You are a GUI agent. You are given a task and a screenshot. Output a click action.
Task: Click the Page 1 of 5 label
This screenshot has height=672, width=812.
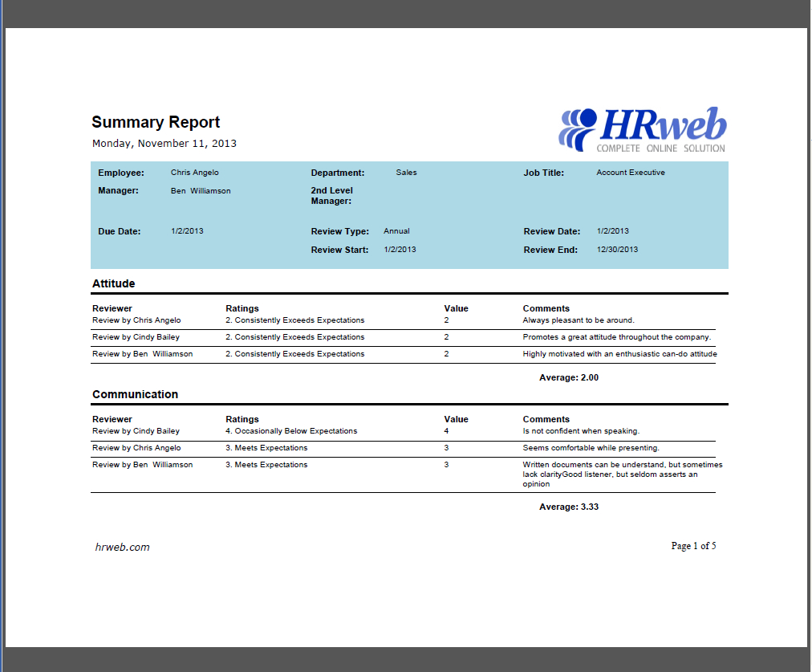692,545
